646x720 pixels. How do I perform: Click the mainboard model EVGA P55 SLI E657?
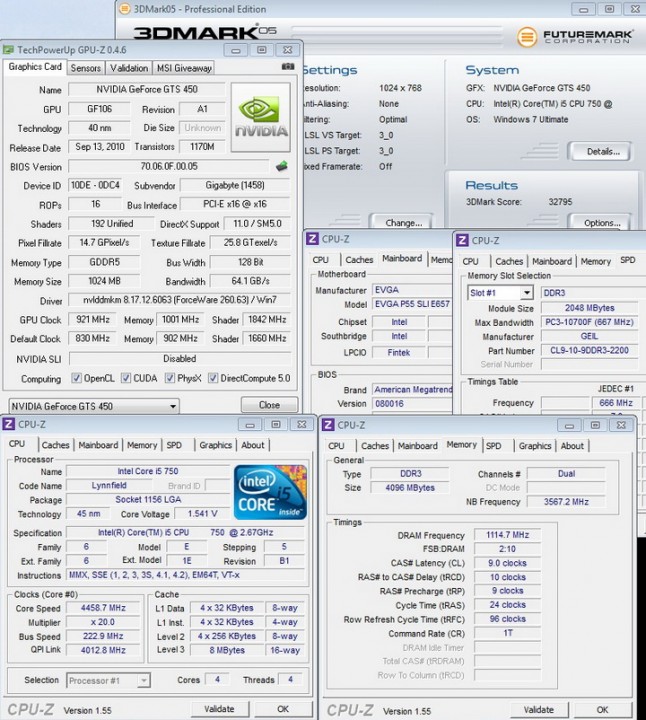coord(412,304)
